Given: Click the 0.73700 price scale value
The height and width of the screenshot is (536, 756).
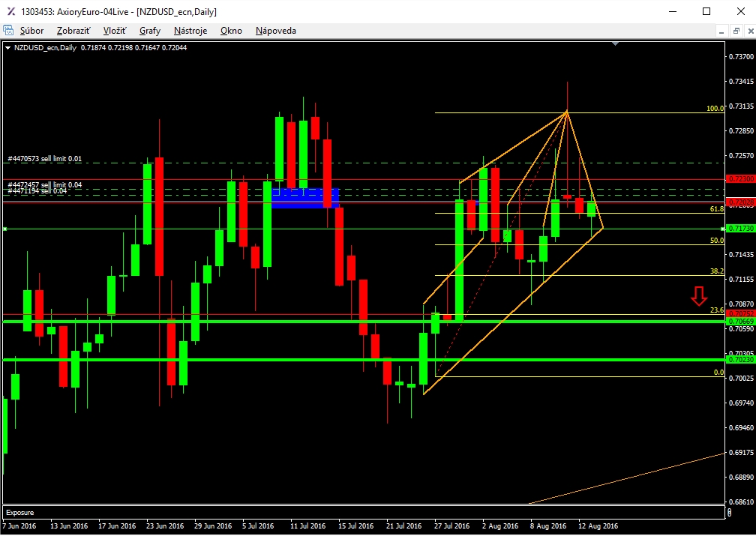Looking at the screenshot, I should (741, 56).
